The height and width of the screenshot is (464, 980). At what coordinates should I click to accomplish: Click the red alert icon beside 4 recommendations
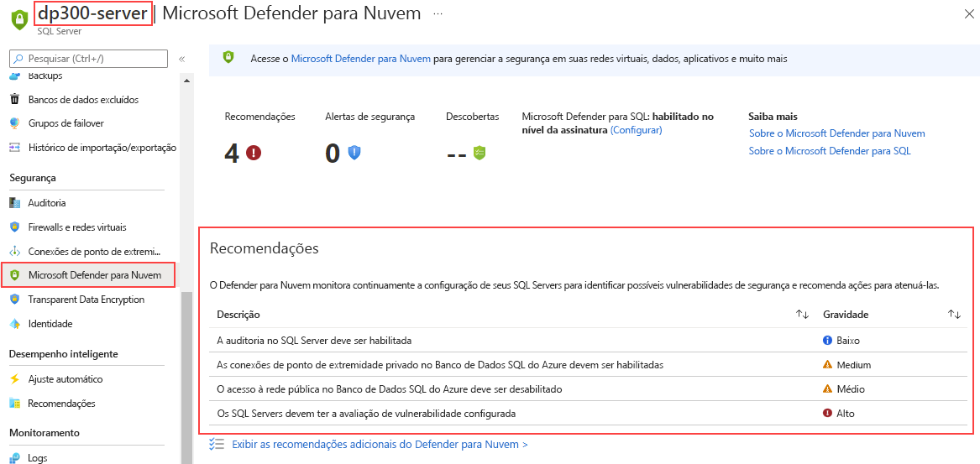pyautogui.click(x=253, y=153)
